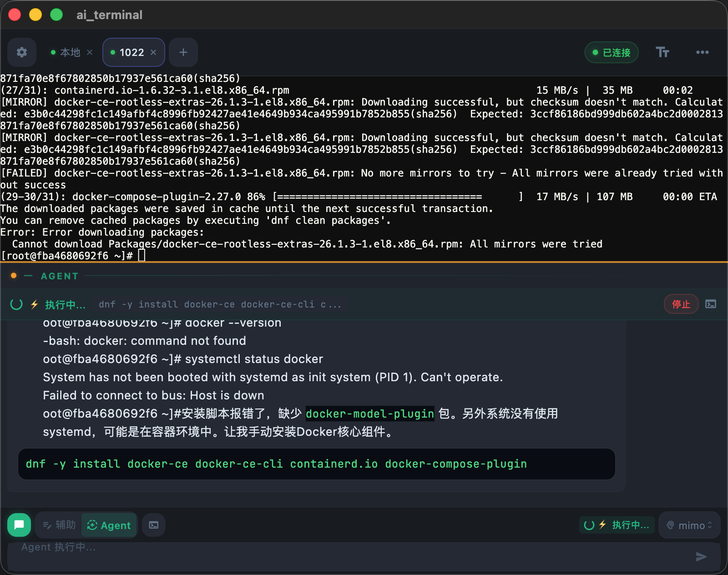The width and height of the screenshot is (728, 575).
Task: Click the 'Error: Error downloading packages:' line
Action: [102, 232]
